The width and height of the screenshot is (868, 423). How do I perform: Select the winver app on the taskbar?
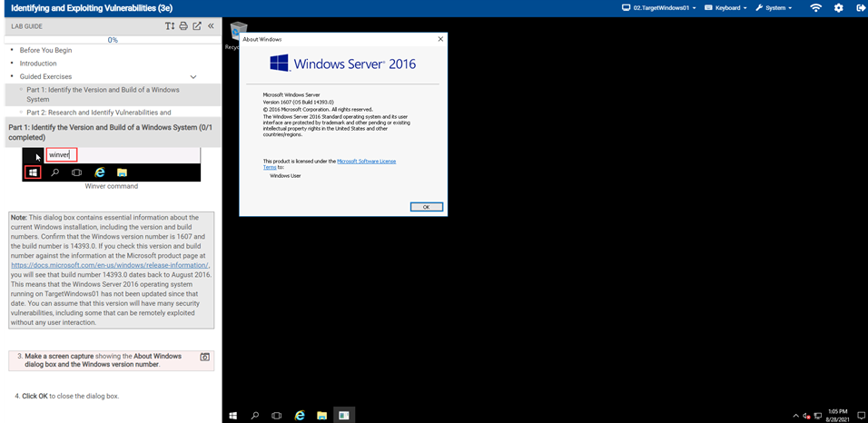(x=344, y=415)
